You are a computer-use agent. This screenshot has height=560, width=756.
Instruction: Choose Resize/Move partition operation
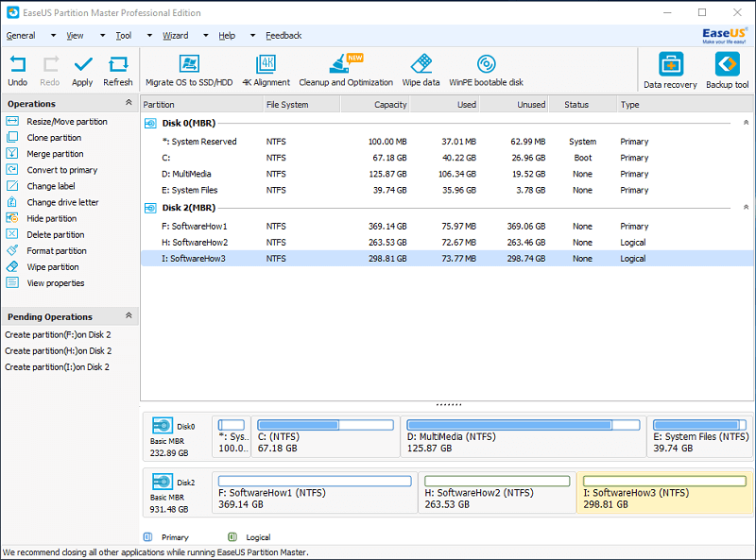pos(66,122)
